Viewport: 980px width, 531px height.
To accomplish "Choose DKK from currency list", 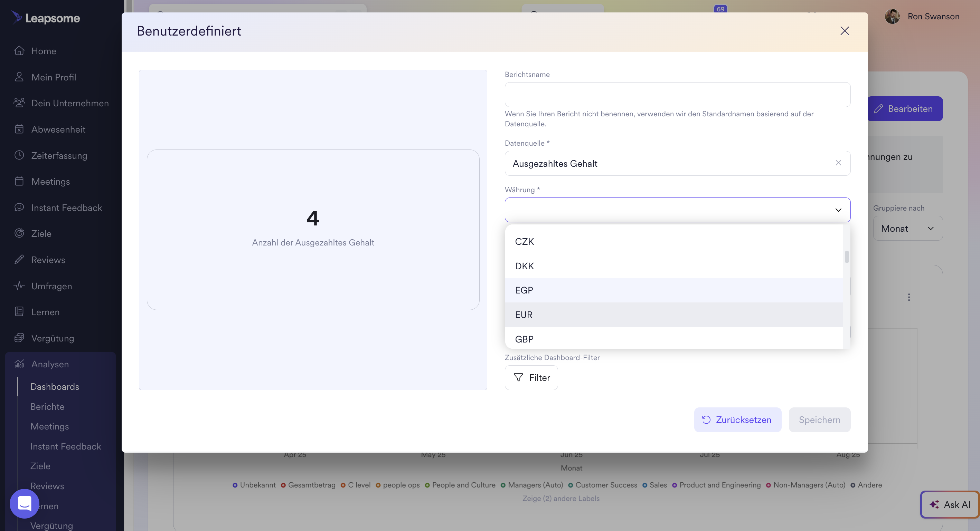I will (673, 266).
